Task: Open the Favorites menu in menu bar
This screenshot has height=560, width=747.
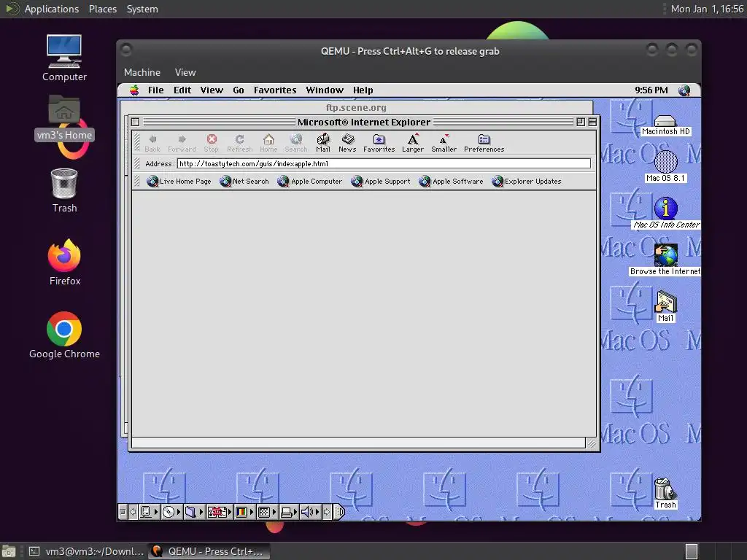Action: click(x=275, y=90)
